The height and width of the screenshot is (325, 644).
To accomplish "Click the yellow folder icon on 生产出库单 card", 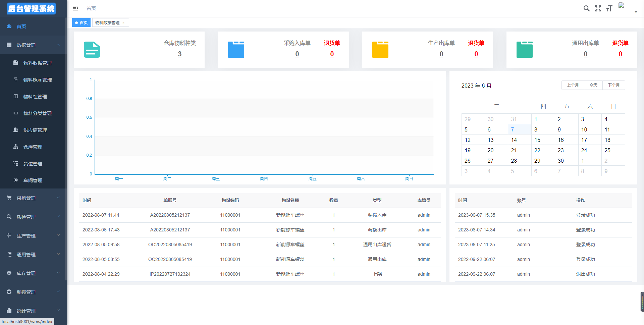I will [380, 49].
